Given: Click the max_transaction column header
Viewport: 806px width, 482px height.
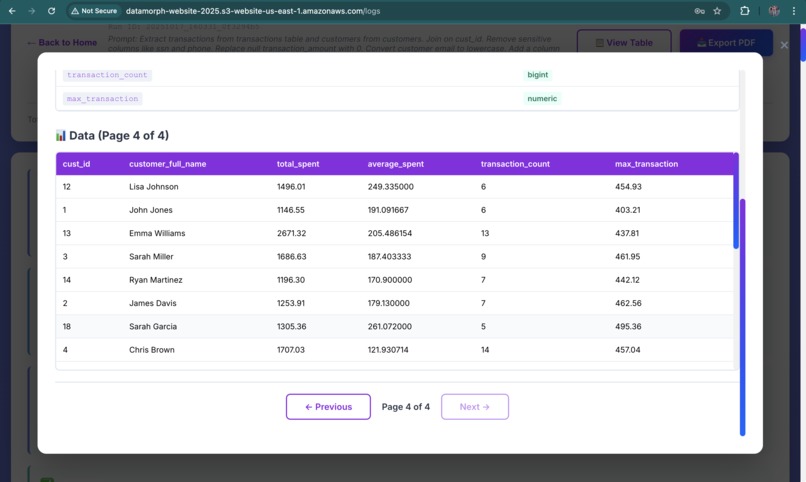Looking at the screenshot, I should tap(646, 164).
